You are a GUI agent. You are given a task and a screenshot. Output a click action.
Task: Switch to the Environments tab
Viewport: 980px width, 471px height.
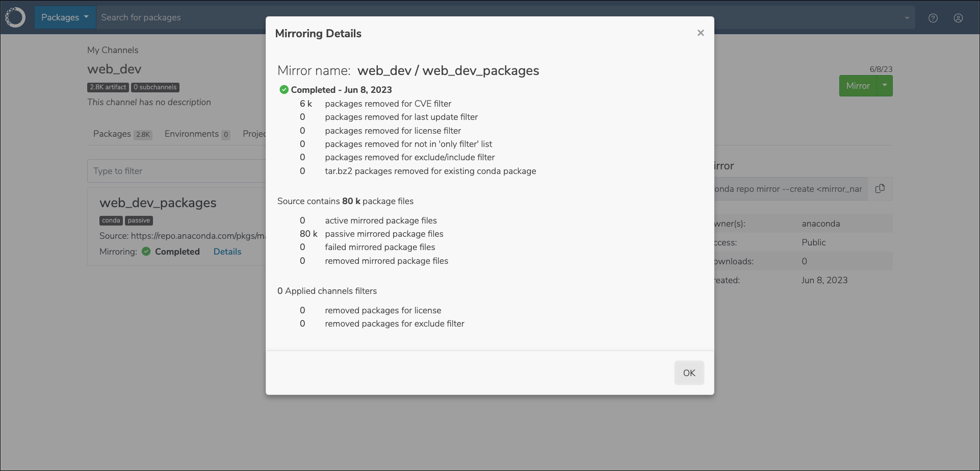(197, 134)
